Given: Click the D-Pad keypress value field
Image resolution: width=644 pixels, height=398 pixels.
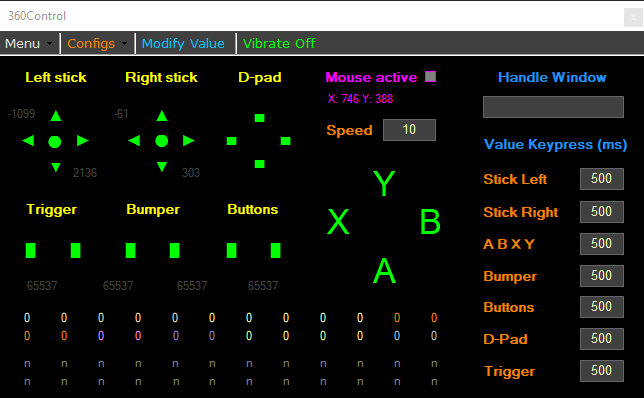Looking at the screenshot, I should 602,339.
